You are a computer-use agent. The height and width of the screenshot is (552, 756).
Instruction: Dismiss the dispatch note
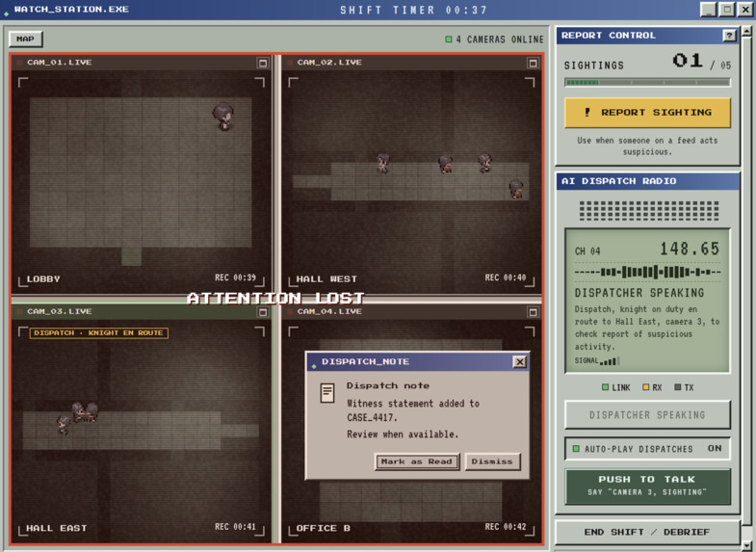(x=492, y=461)
